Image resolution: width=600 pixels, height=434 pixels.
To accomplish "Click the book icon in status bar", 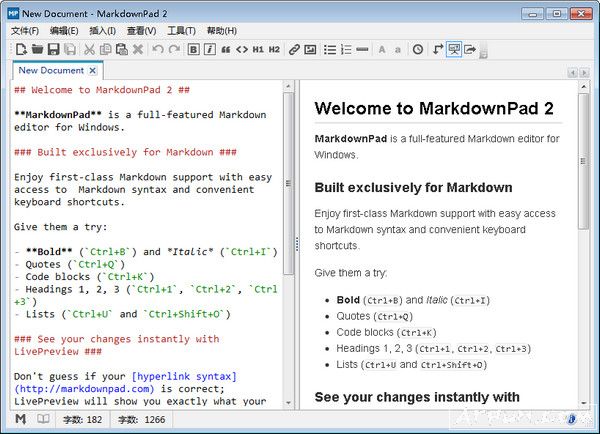I will point(43,419).
